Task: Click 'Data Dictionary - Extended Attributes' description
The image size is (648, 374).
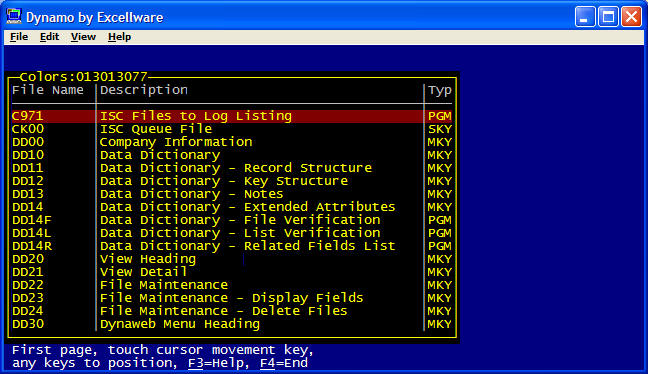Action: pyautogui.click(x=248, y=207)
